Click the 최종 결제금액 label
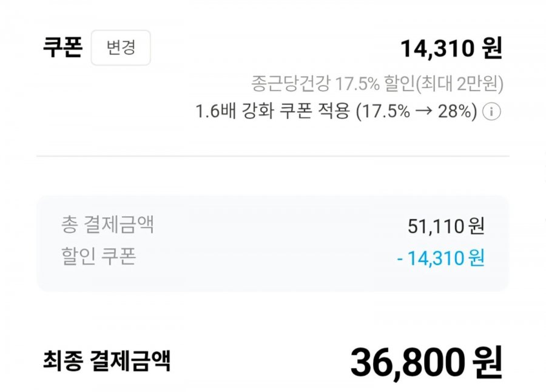The width and height of the screenshot is (546, 392). click(x=107, y=361)
